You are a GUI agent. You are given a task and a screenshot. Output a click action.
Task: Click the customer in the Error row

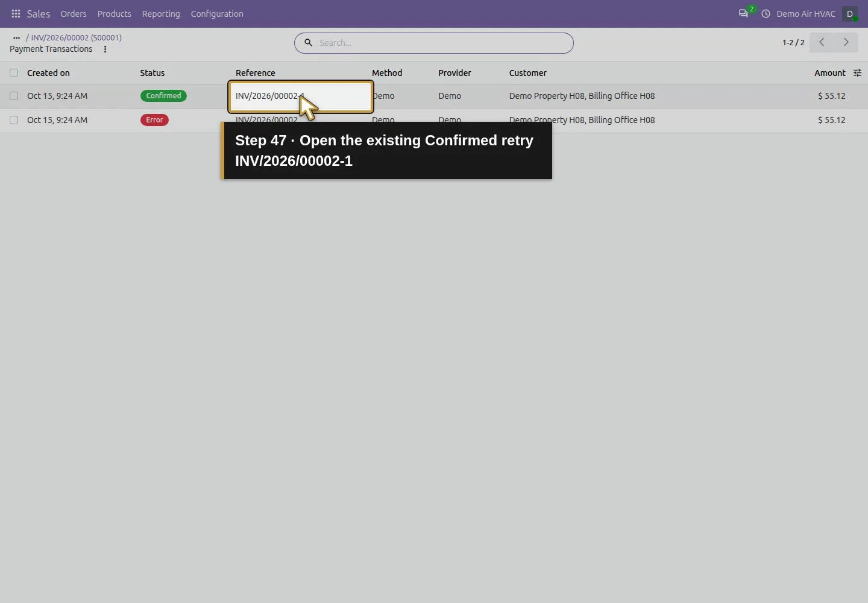582,120
